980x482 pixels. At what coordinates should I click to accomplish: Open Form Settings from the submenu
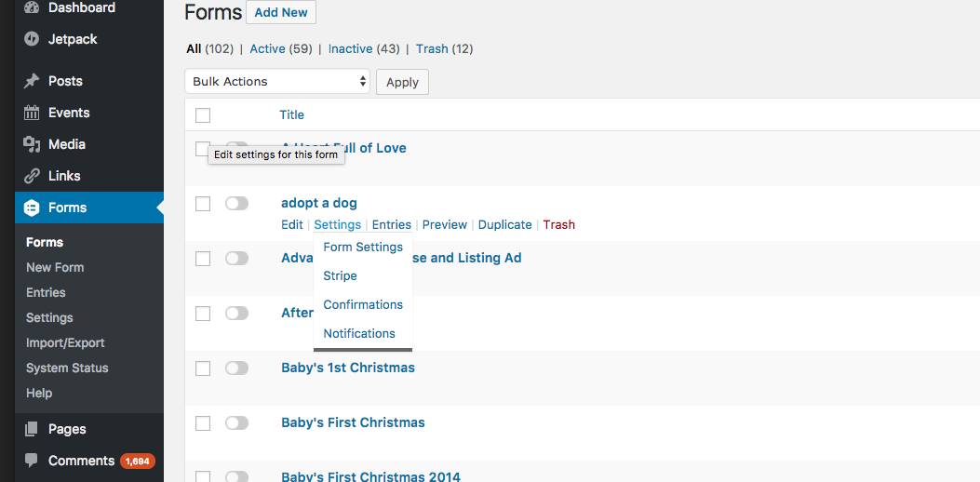coord(363,247)
